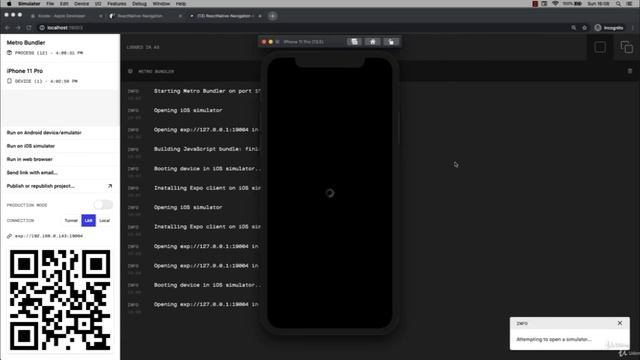The width and height of the screenshot is (640, 360).
Task: Click the red app icon in the menu bar
Action: [x=535, y=4]
